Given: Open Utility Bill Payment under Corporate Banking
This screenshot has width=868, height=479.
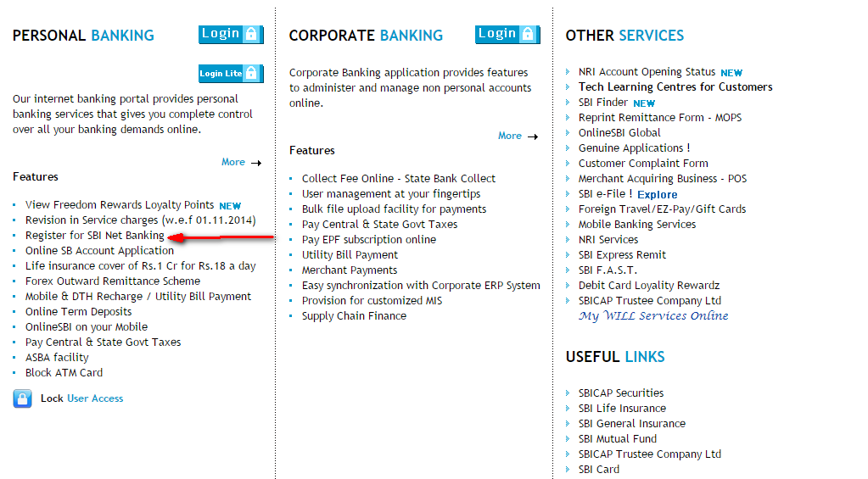Looking at the screenshot, I should (350, 255).
